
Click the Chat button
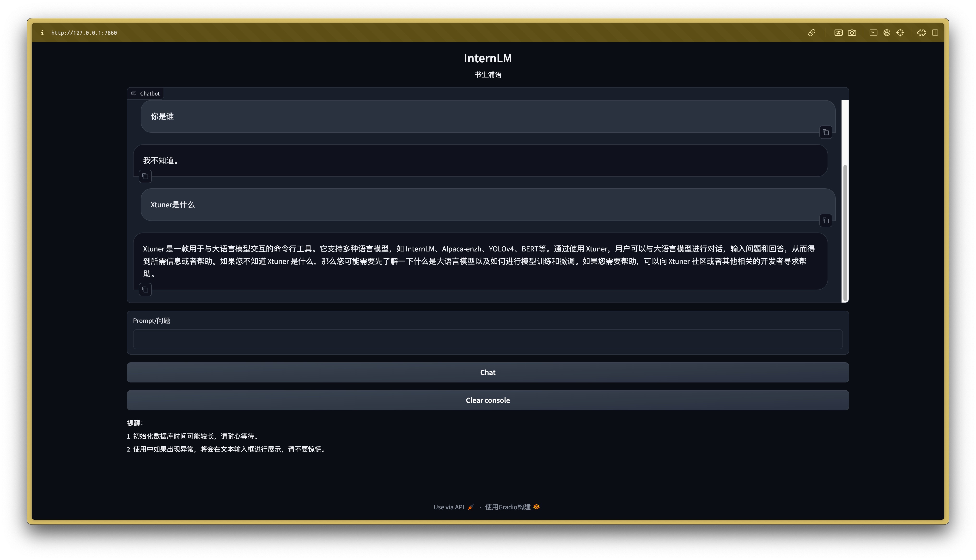point(488,372)
